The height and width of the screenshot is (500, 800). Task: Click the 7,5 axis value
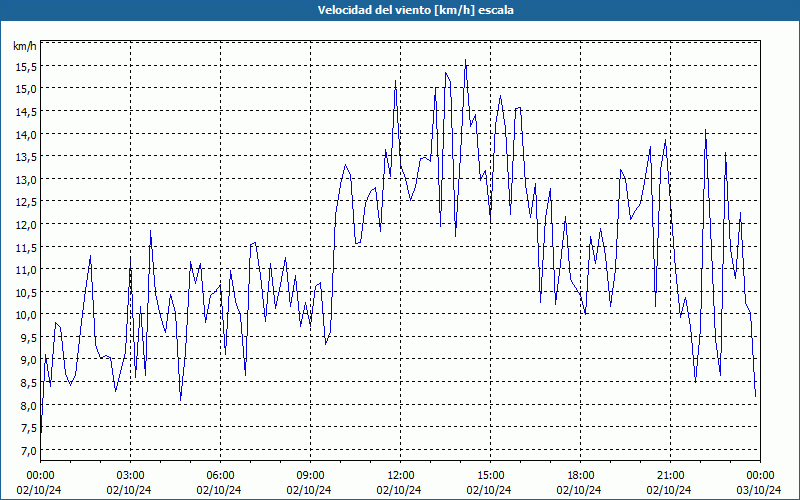tap(29, 428)
